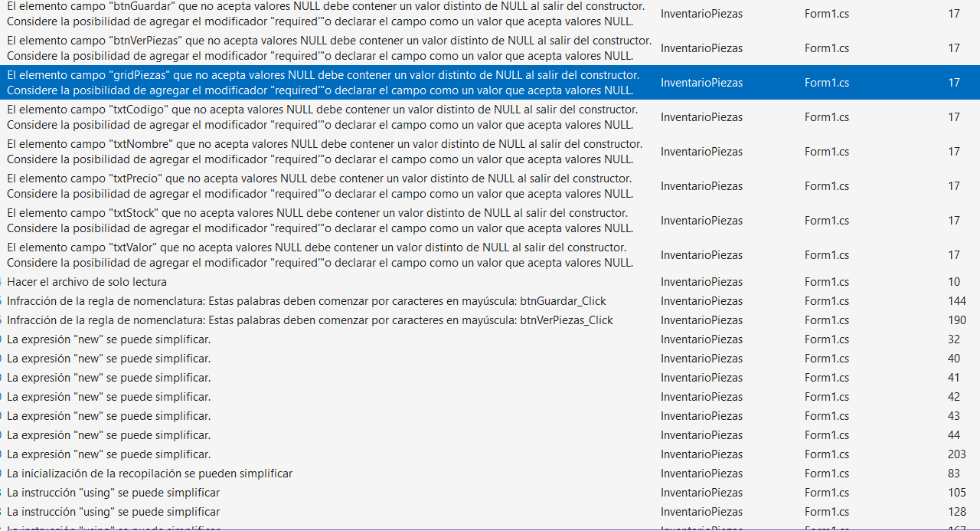Select the naming violation for btnVerPiezas_Click
The width and height of the screenshot is (980, 531).
[x=310, y=320]
